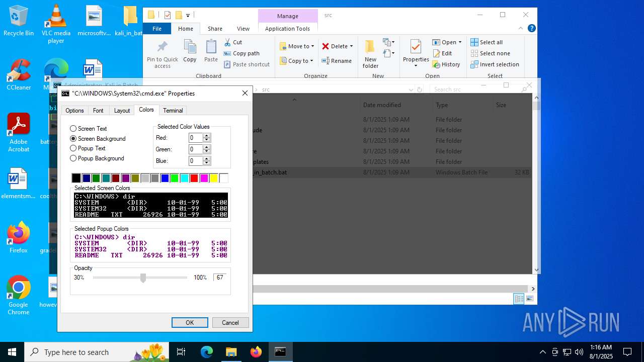644x362 pixels.
Task: Click Invert selection in the ribbon
Action: (495, 64)
